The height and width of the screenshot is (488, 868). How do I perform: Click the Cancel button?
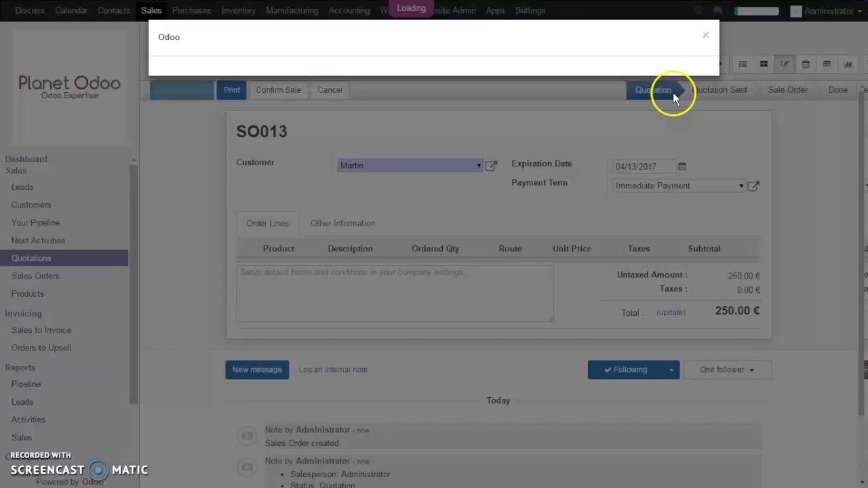[x=330, y=89]
